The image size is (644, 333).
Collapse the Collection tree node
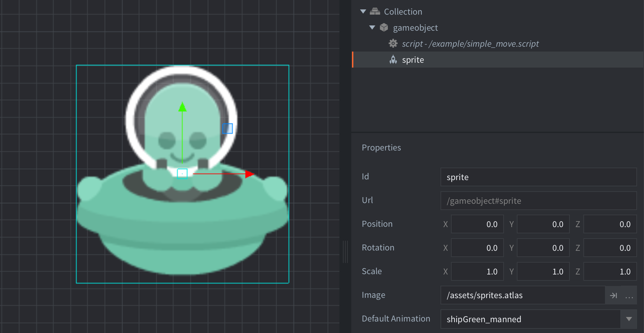[363, 11]
